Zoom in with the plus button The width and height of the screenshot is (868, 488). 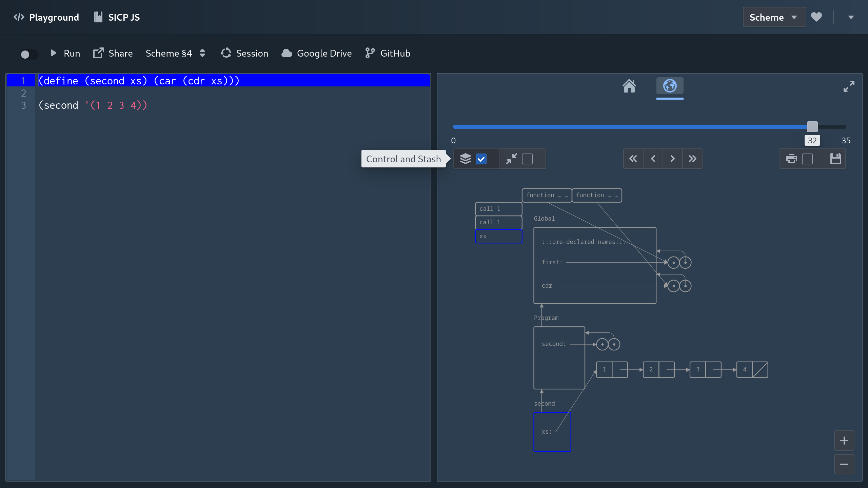click(844, 441)
